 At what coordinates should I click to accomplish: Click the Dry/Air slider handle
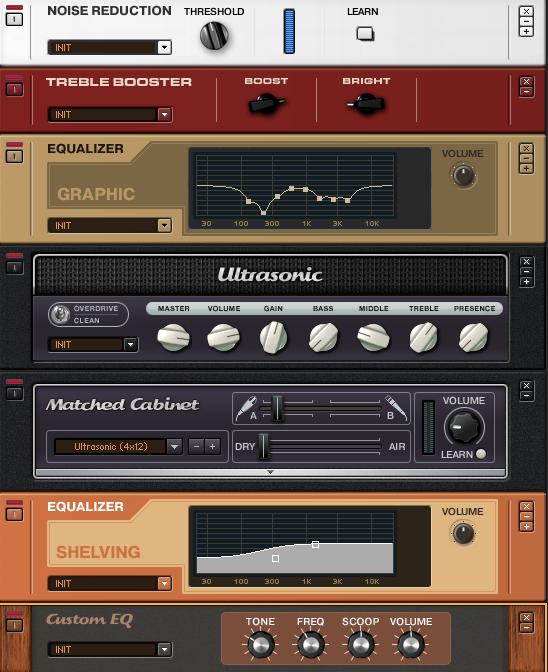(x=264, y=447)
